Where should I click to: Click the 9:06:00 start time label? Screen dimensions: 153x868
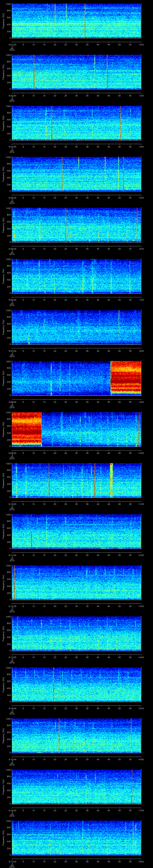(12, 300)
